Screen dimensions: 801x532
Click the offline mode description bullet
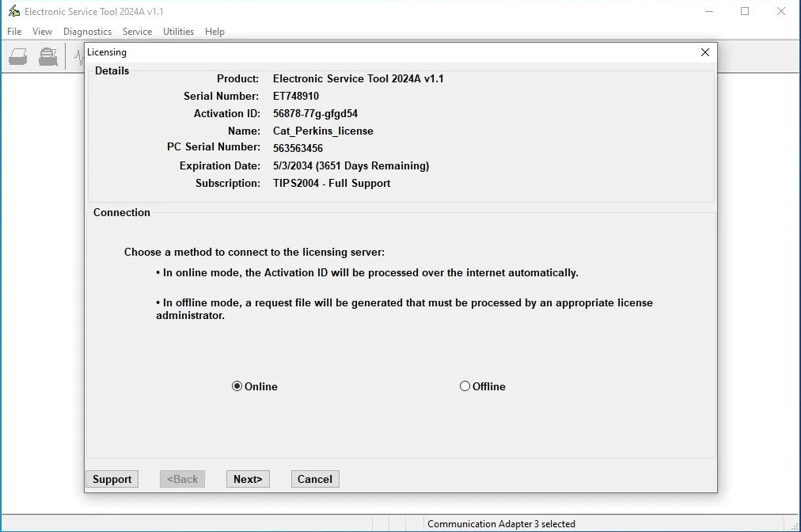pyautogui.click(x=404, y=309)
